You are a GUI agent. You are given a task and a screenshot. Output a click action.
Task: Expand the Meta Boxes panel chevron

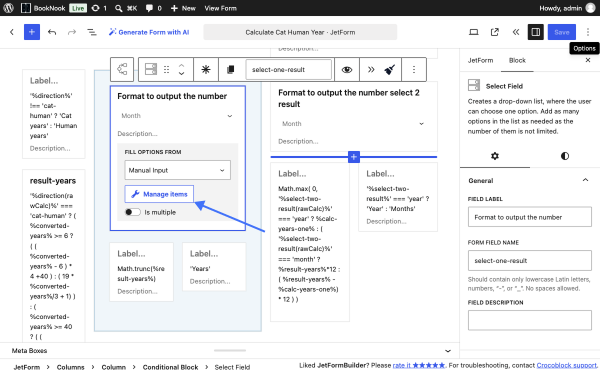[x=448, y=351]
